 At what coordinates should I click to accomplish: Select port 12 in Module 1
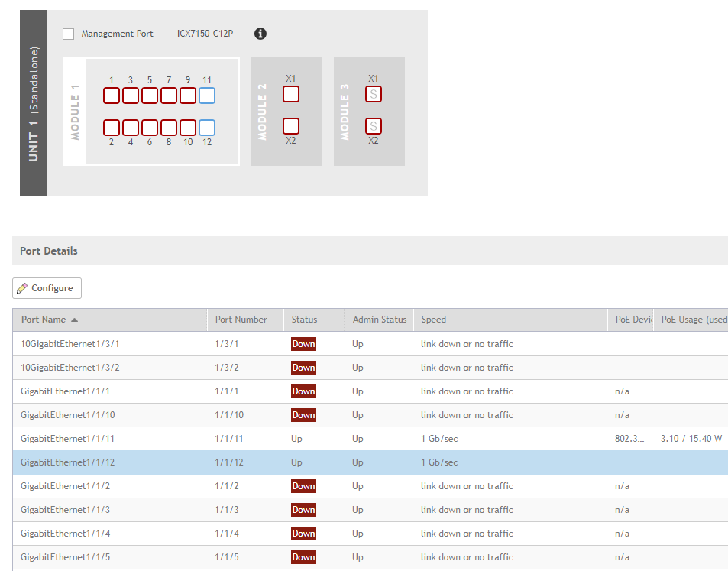207,128
